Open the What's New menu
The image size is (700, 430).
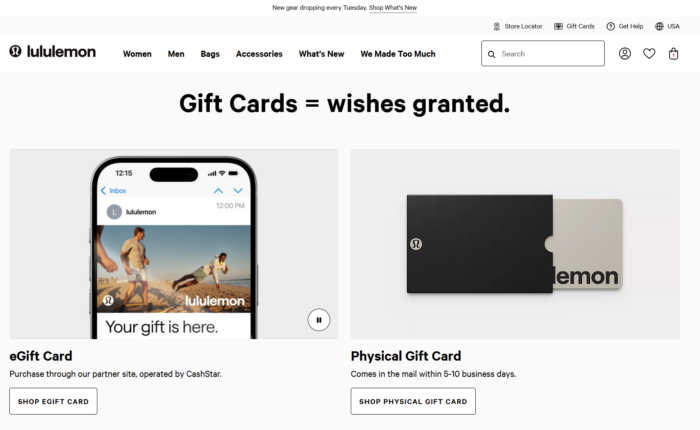321,54
